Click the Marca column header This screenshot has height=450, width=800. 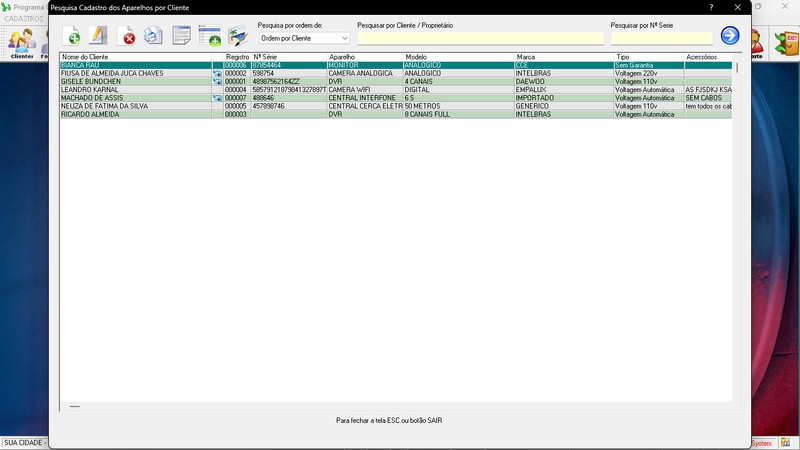[563, 57]
